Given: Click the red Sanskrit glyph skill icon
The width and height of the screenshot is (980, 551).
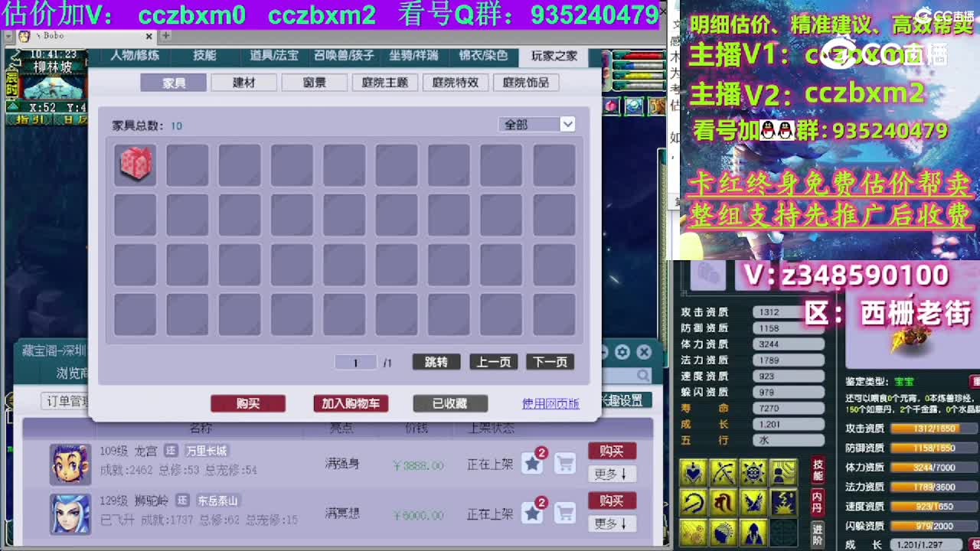Looking at the screenshot, I should click(723, 503).
